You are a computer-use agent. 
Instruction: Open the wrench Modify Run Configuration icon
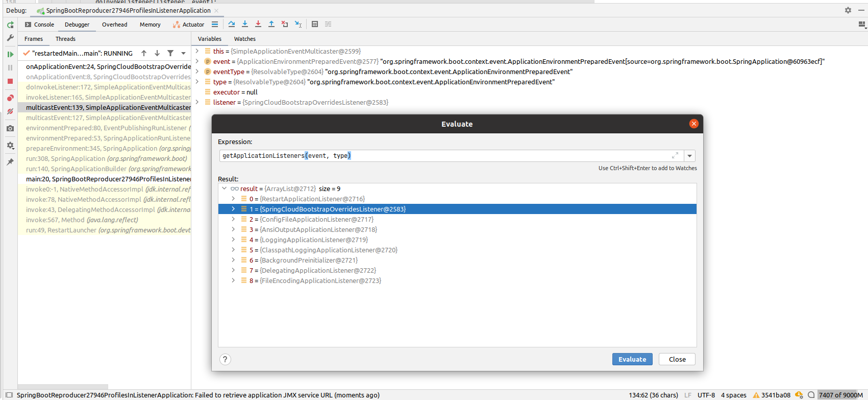coord(10,38)
